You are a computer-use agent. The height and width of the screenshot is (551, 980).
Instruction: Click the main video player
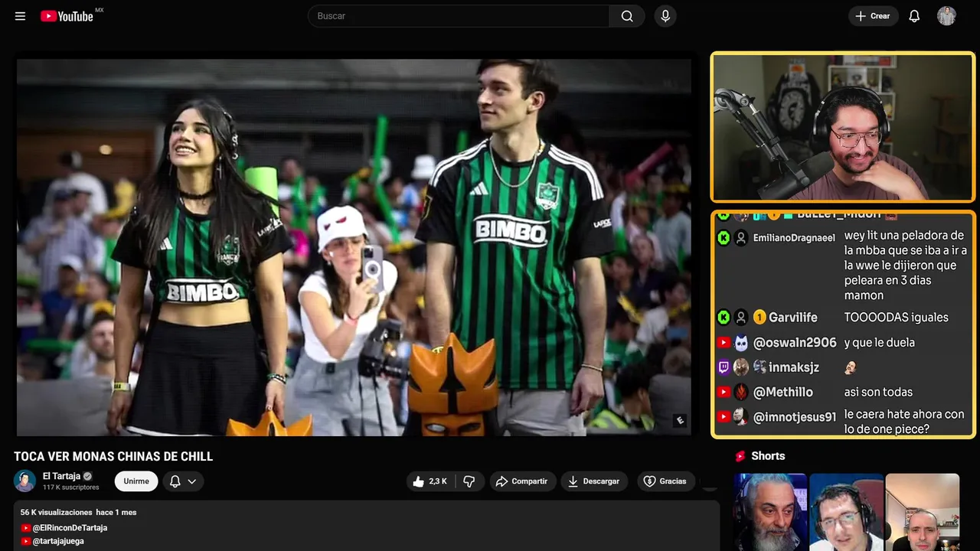point(354,247)
